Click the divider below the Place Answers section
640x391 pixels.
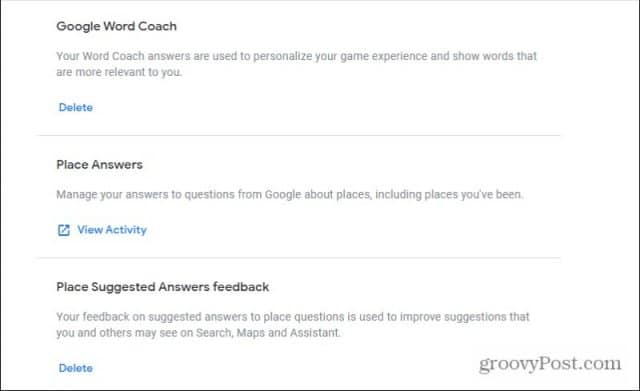point(298,258)
